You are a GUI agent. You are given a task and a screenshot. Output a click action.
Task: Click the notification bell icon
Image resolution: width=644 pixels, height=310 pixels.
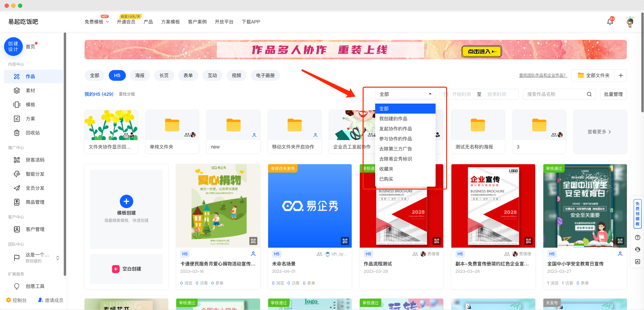pyautogui.click(x=610, y=22)
